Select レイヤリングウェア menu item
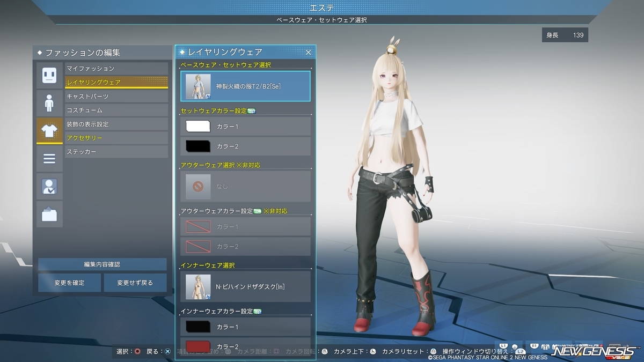Viewport: 644px width, 362px height. coord(116,82)
